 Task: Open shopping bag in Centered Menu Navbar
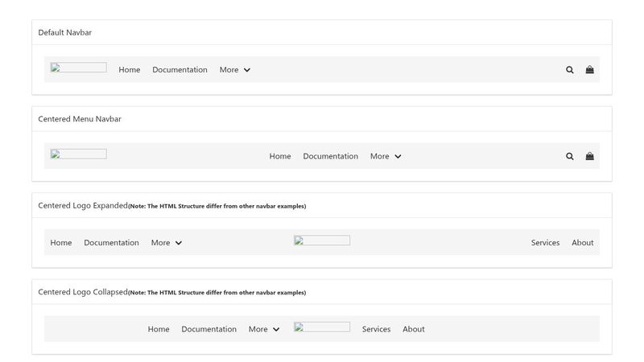(x=589, y=156)
